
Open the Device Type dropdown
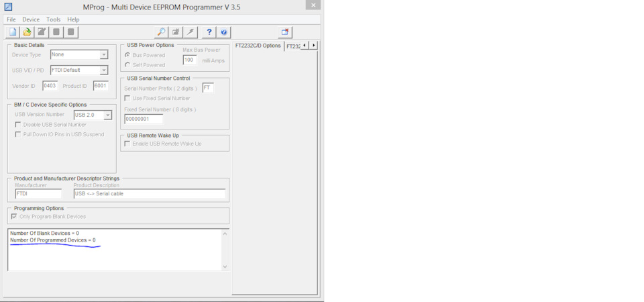104,54
